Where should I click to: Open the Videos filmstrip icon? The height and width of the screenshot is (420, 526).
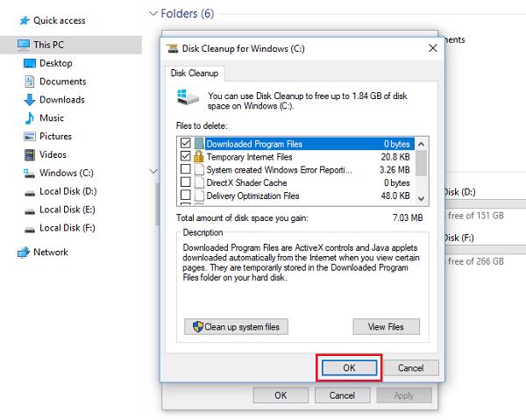pyautogui.click(x=31, y=155)
